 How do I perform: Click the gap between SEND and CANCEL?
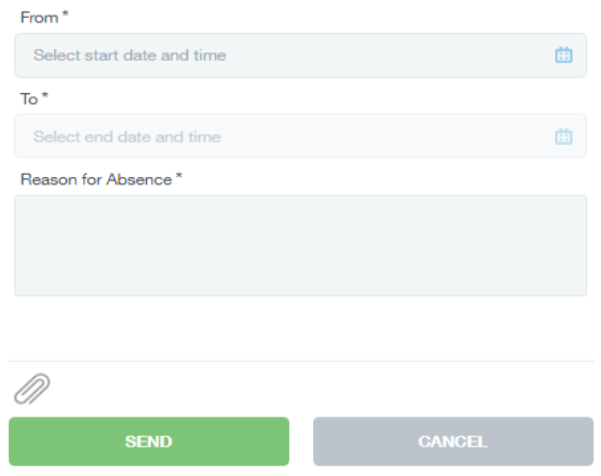301,441
